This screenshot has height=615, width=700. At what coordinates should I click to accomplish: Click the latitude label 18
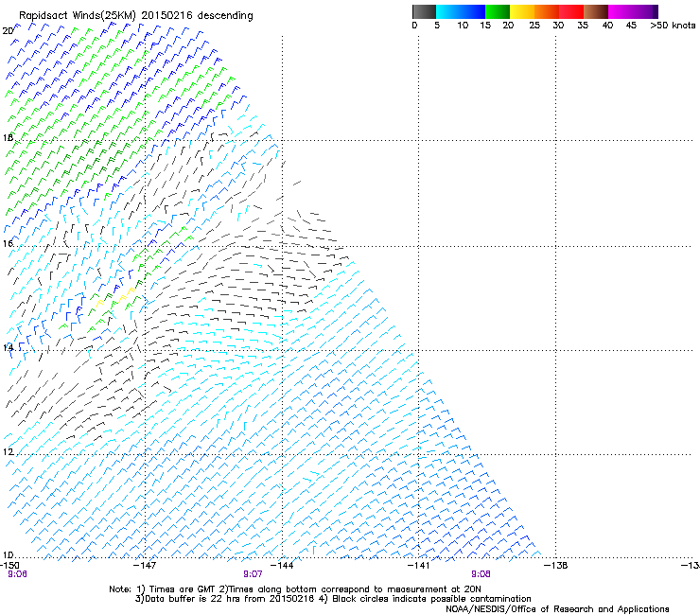tap(8, 137)
